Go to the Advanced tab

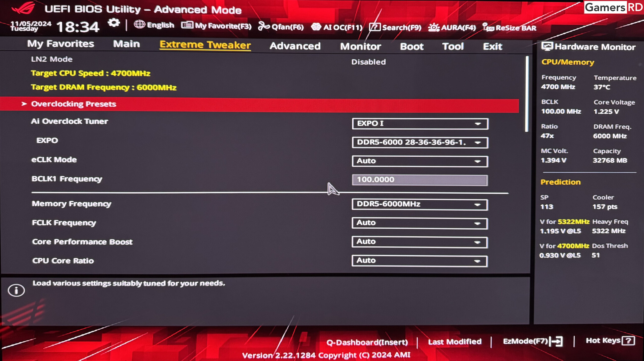coord(295,46)
